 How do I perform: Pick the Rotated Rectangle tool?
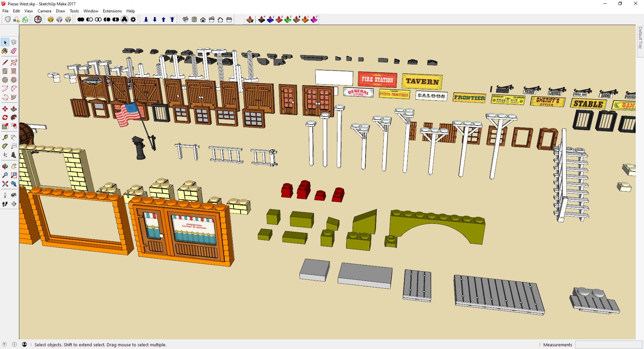[14, 71]
